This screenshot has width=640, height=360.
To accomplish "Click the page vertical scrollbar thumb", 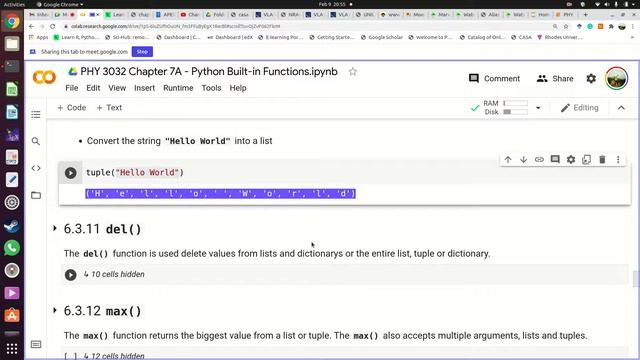I will [636, 279].
